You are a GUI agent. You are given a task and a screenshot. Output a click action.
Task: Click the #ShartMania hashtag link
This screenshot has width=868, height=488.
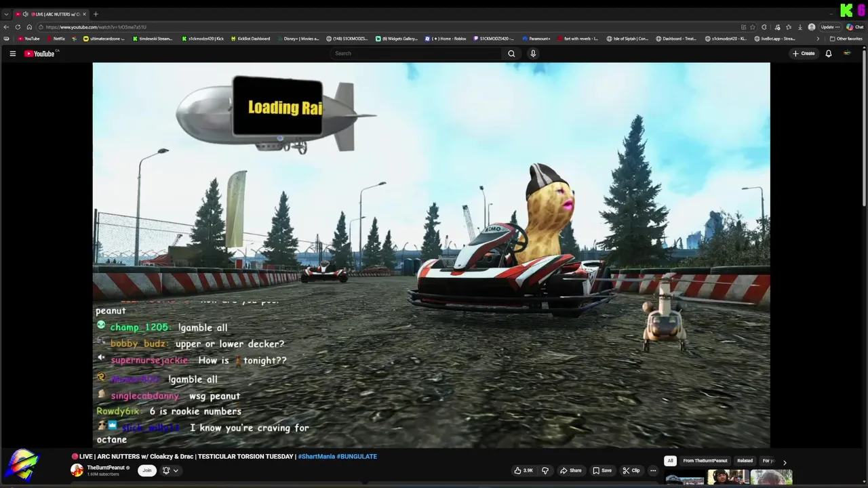[316, 456]
